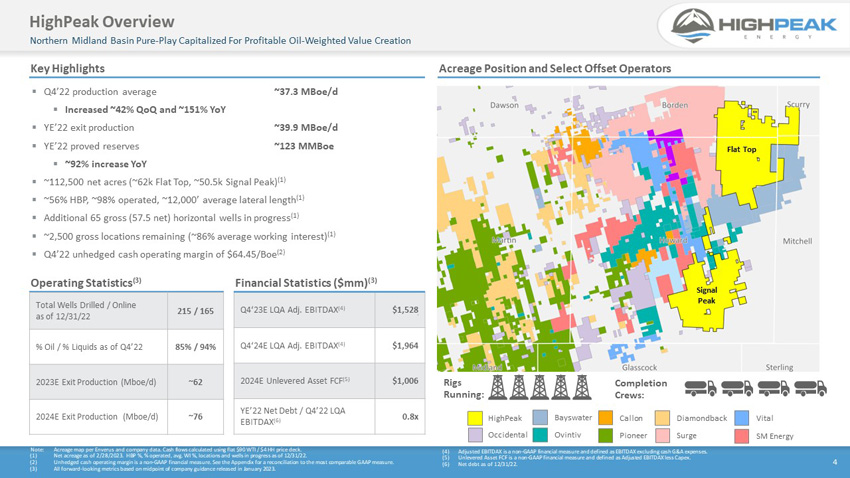Viewport: 850px width, 478px height.
Task: Click the 'Additional 65 gross' wells bullet
Action: 171,217
